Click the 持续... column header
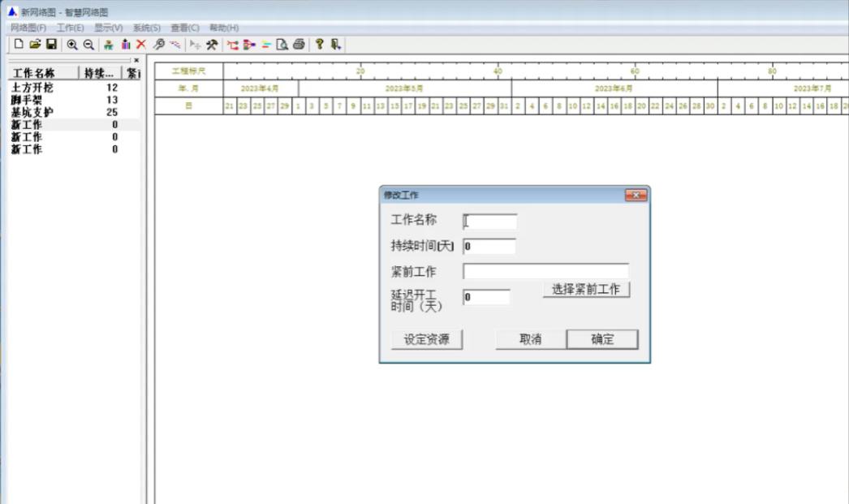The width and height of the screenshot is (849, 504). pos(100,72)
